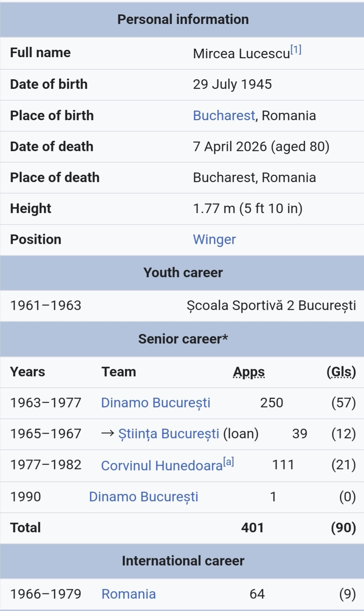Click the Apps abbreviation header
The width and height of the screenshot is (364, 611).
(249, 372)
